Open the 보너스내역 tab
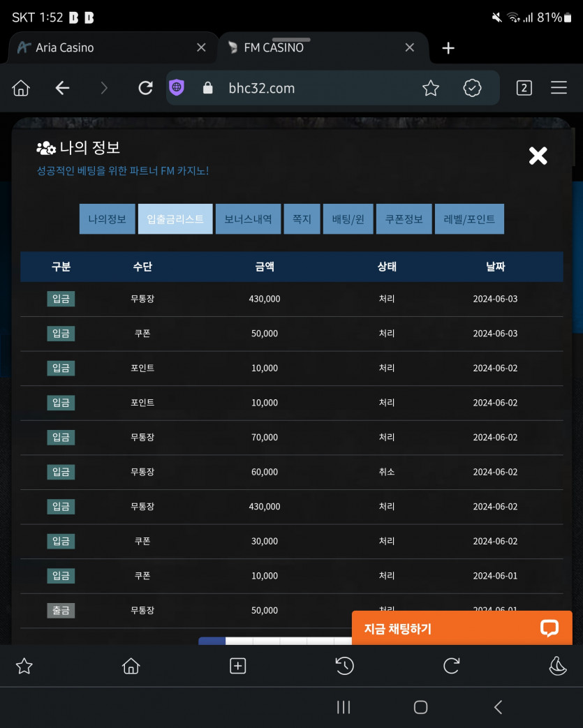This screenshot has width=583, height=728. [x=248, y=218]
